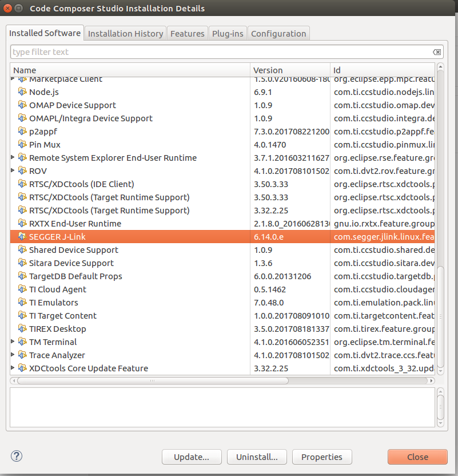Click the software list scroll up arrow
The image size is (458, 476).
click(x=441, y=66)
